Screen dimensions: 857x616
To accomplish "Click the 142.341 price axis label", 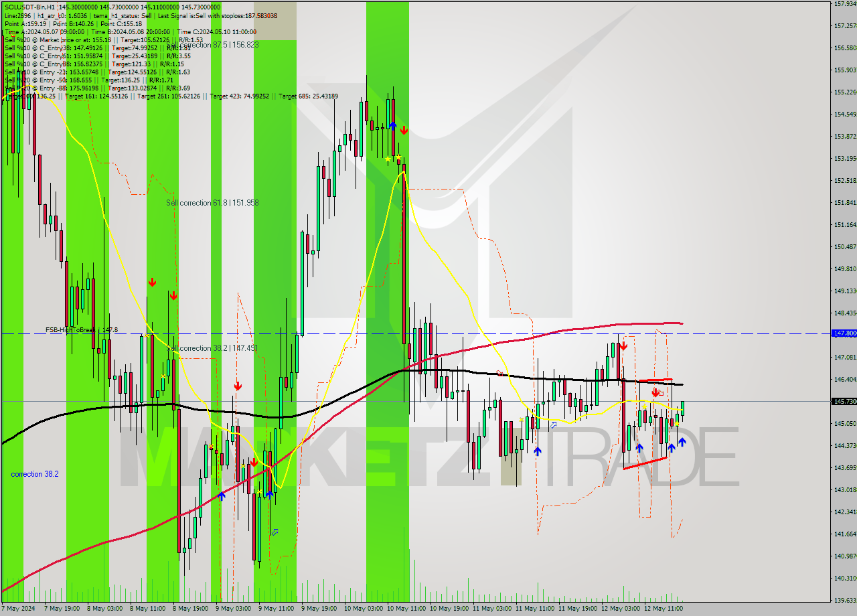I will (x=846, y=512).
